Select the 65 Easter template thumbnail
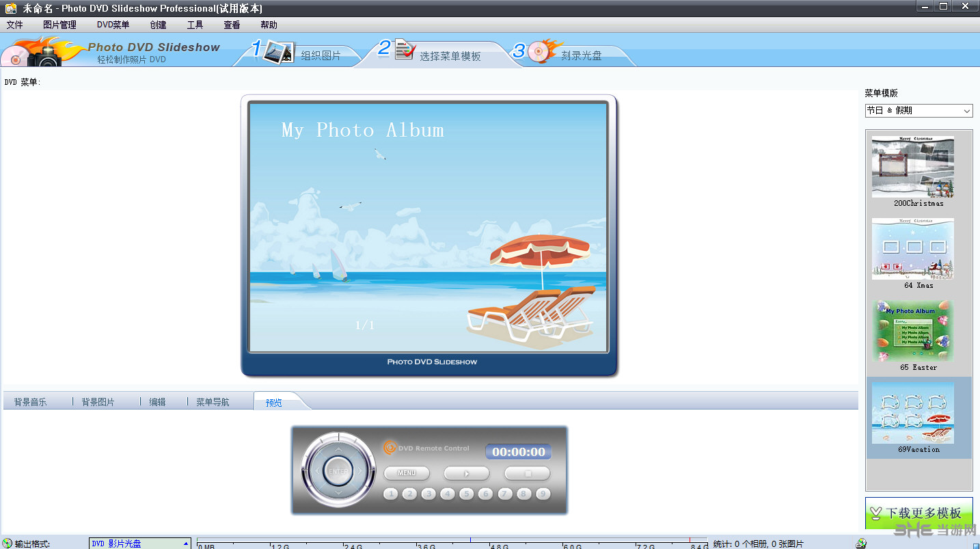Viewport: 980px width, 549px height. pos(912,332)
